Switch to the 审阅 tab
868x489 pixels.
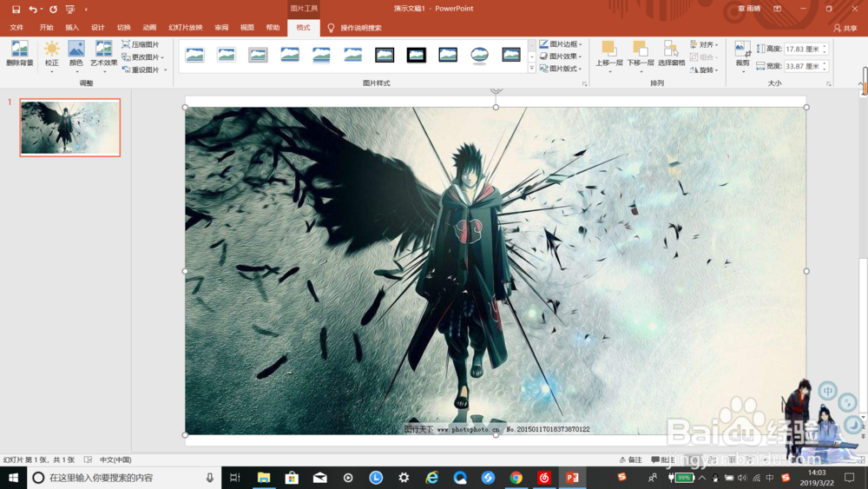click(x=221, y=27)
